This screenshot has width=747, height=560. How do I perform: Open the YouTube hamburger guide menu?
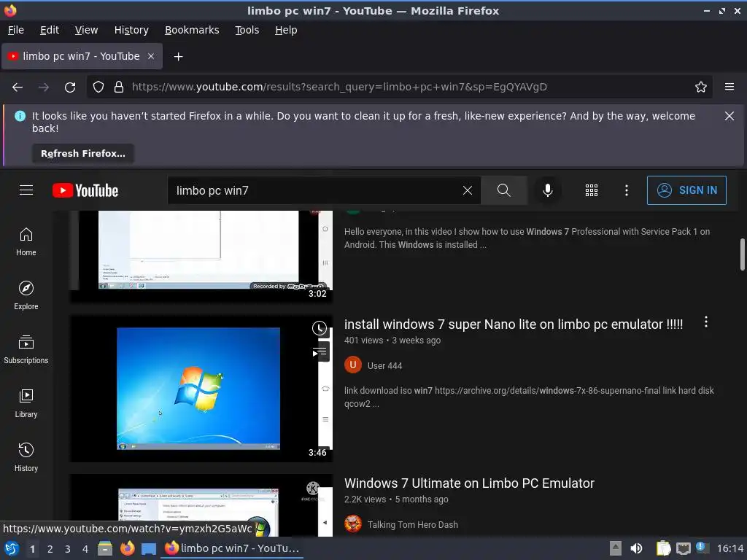(26, 190)
